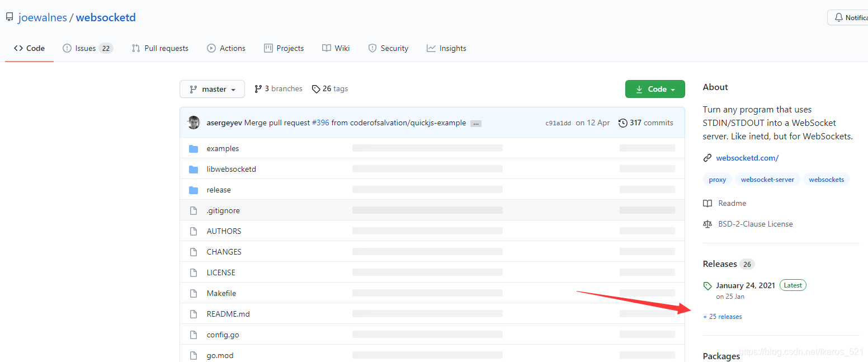The width and height of the screenshot is (868, 362).
Task: Switch to the Issues tab
Action: [88, 48]
